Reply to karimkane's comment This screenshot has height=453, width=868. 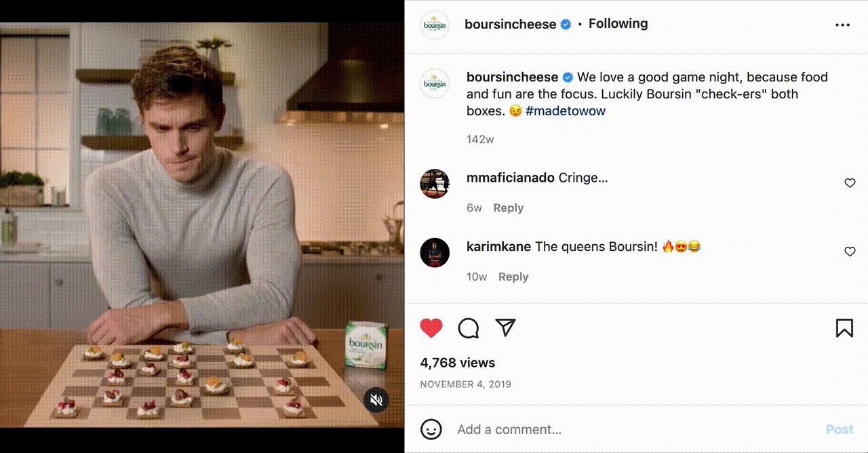(x=513, y=277)
